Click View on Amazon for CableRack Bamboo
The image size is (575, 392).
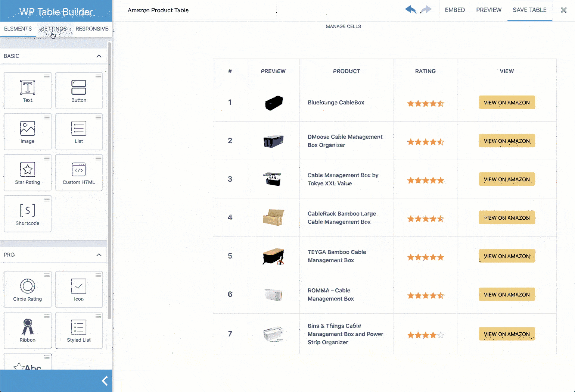pos(507,217)
